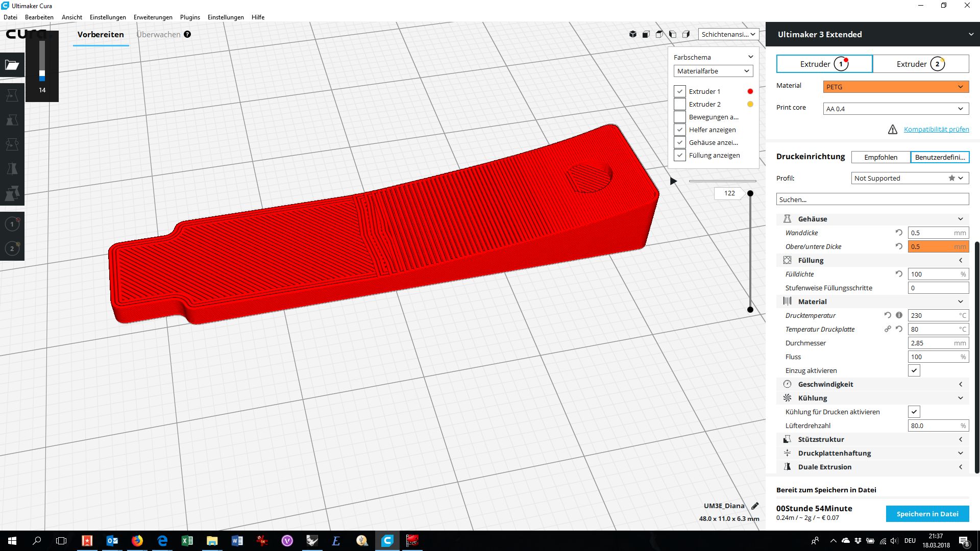980x551 pixels.
Task: Open the Kompatibilität prüfen link
Action: pyautogui.click(x=936, y=129)
